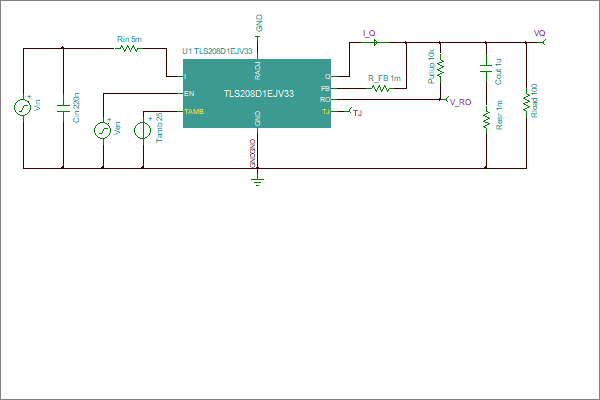Click the Pullup 10k label text
Screen dimensions: 600x400
431,66
